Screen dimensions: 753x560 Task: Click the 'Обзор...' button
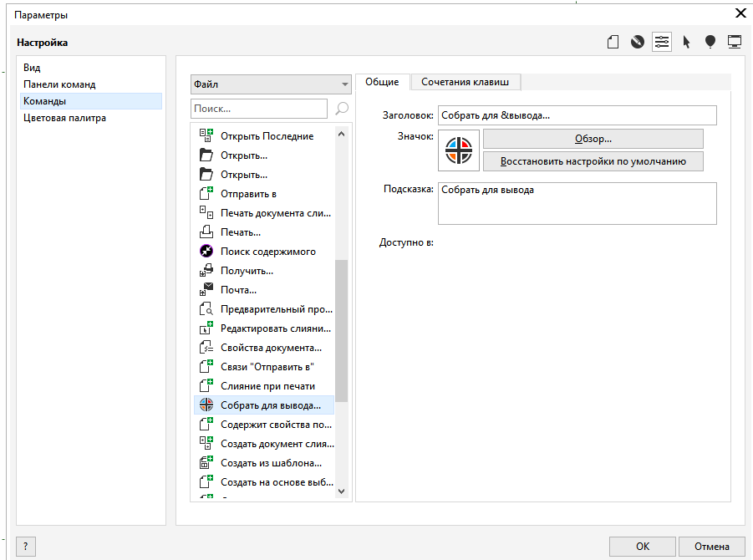click(593, 139)
